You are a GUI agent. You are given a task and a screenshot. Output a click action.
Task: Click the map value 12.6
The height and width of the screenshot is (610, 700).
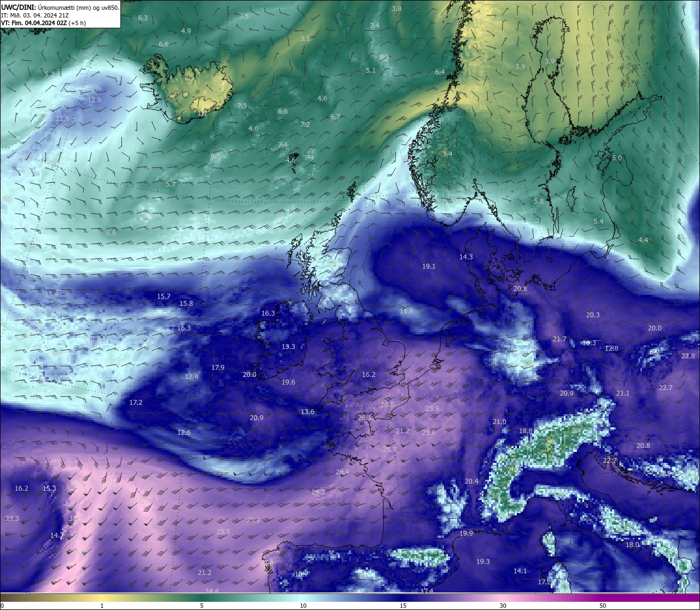184,433
